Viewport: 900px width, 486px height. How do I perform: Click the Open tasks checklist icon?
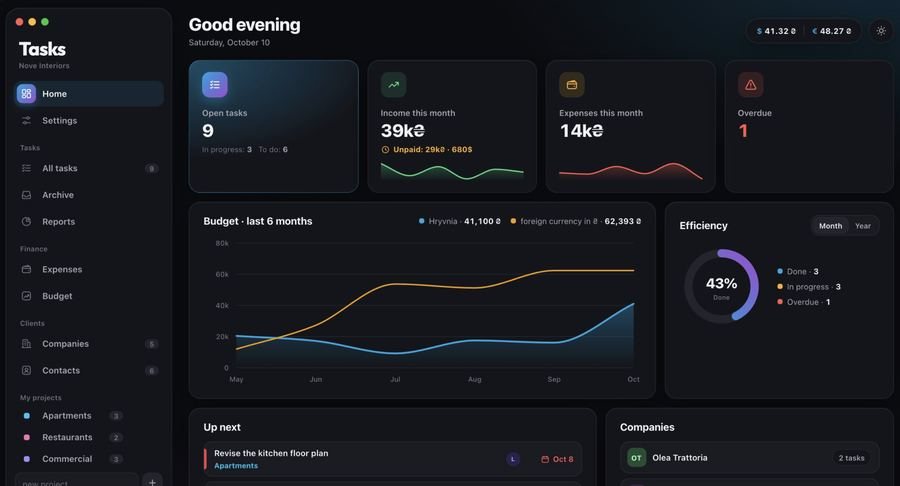click(215, 85)
